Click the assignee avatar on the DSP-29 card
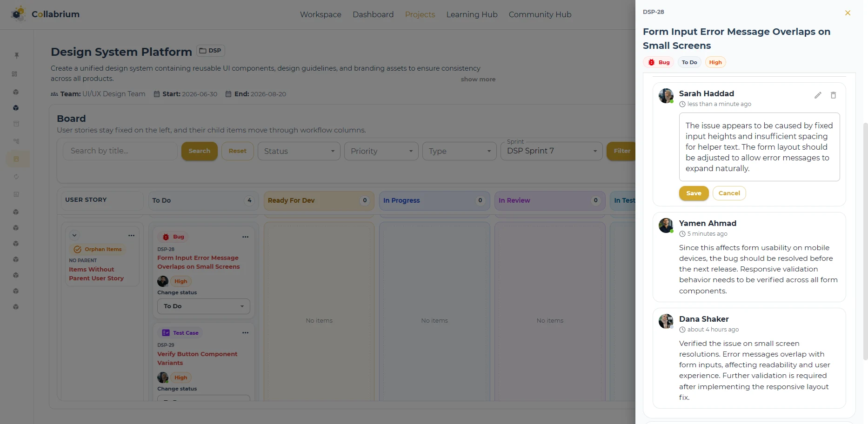Viewport: 868px width, 424px height. tap(163, 378)
